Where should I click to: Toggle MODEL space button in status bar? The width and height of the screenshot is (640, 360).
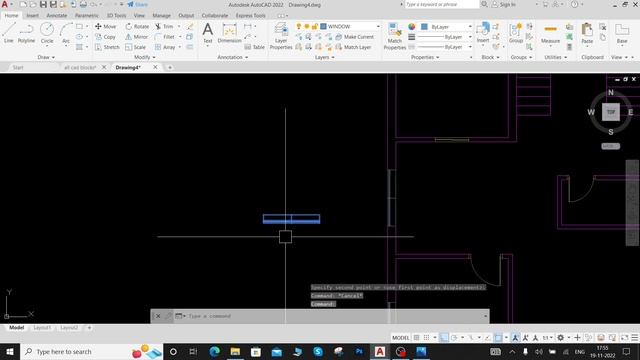click(400, 338)
